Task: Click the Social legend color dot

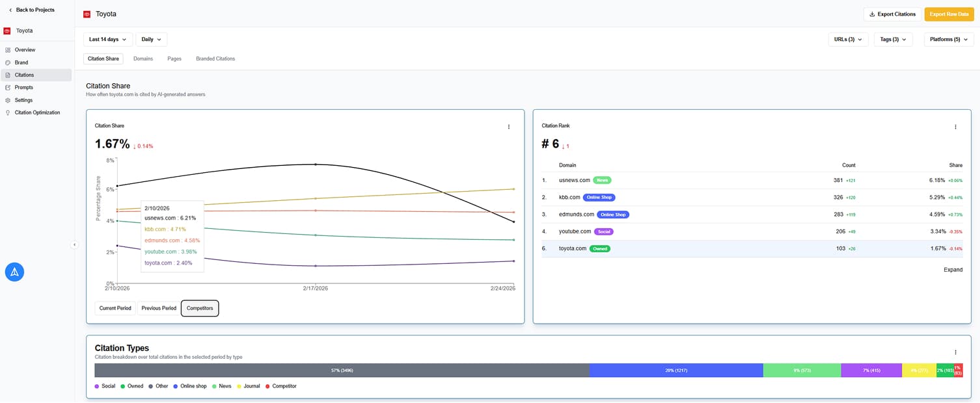Action: point(97,386)
